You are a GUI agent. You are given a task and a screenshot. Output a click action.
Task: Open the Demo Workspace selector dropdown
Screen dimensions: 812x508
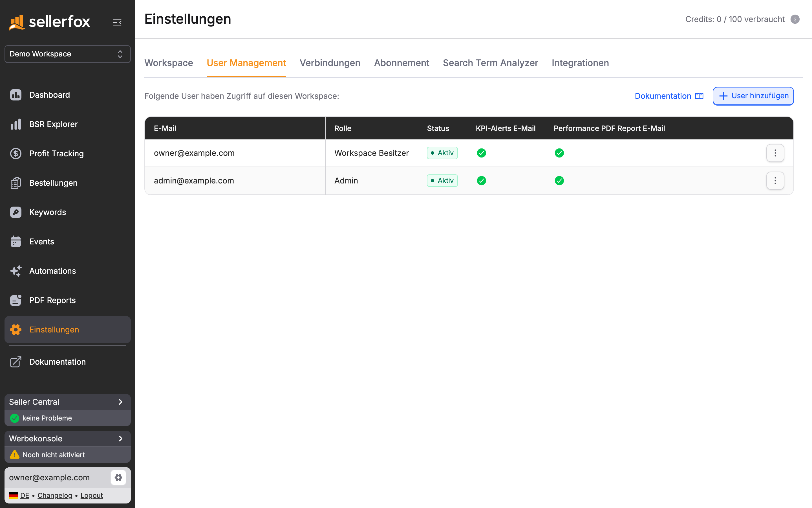[67, 54]
